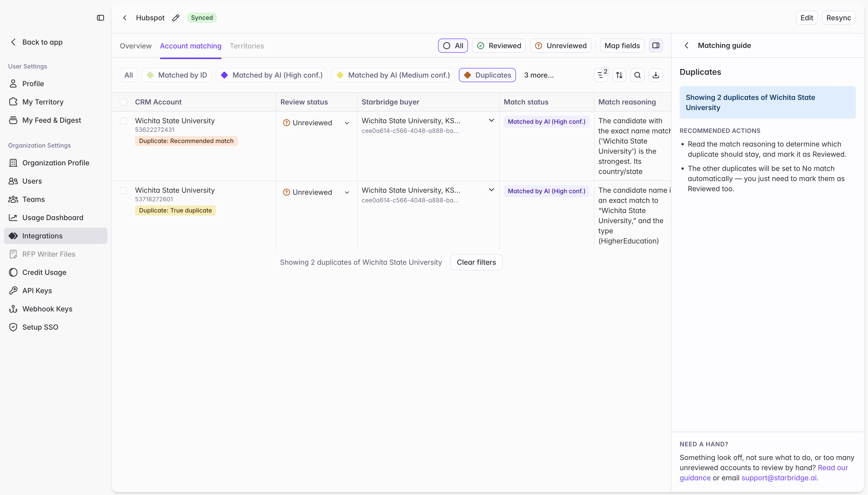Click account ID 53622272431 text
Viewport: 868px width, 495px height.
coord(155,130)
